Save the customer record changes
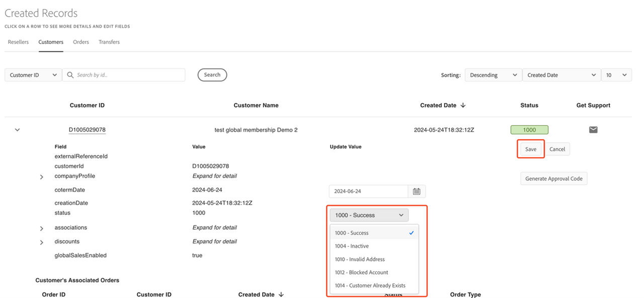The height and width of the screenshot is (298, 644). click(x=531, y=149)
